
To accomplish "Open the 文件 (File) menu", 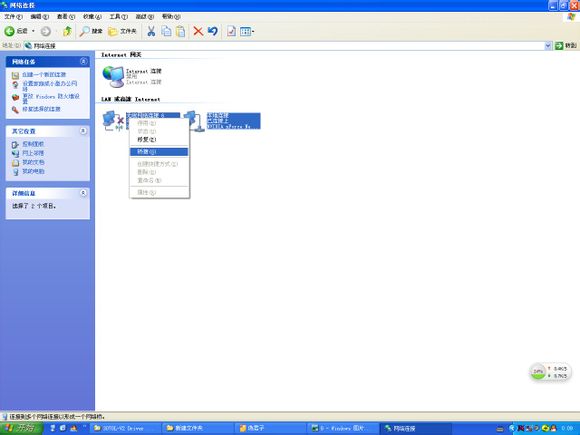I will point(13,17).
